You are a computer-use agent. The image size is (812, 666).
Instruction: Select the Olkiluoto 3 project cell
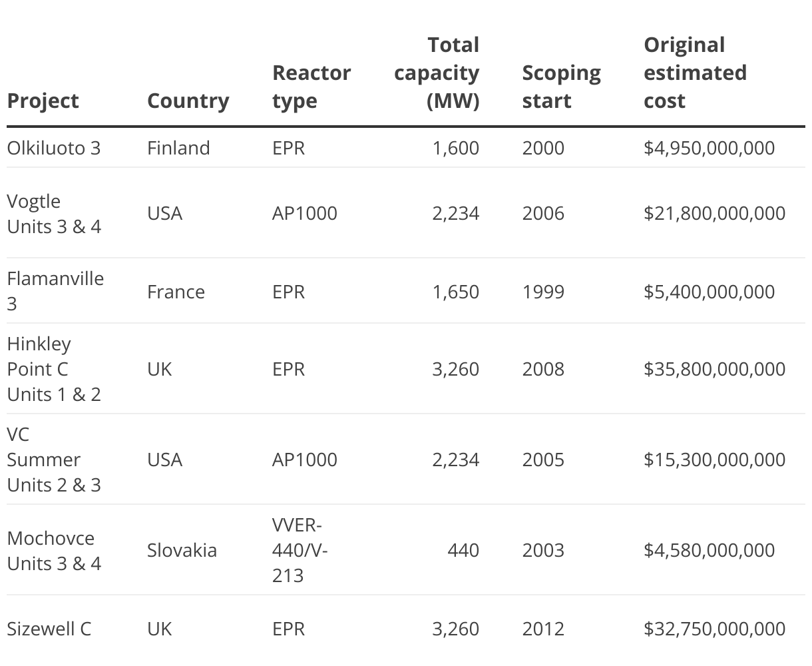pyautogui.click(x=54, y=148)
